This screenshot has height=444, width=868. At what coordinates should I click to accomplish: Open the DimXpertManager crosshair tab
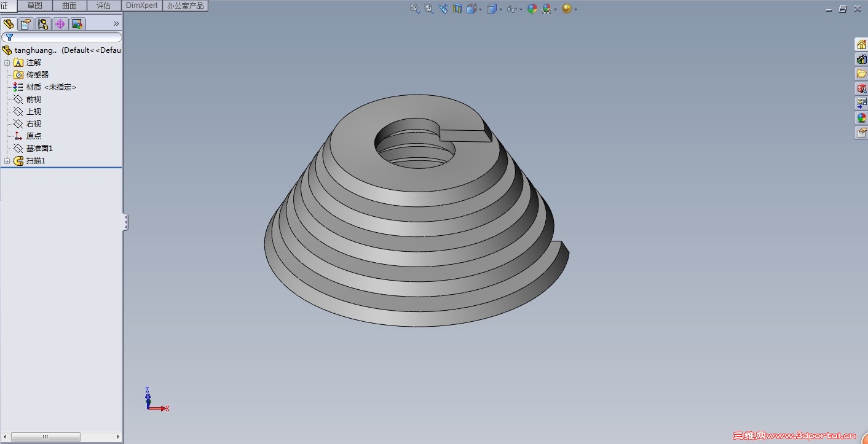click(60, 24)
